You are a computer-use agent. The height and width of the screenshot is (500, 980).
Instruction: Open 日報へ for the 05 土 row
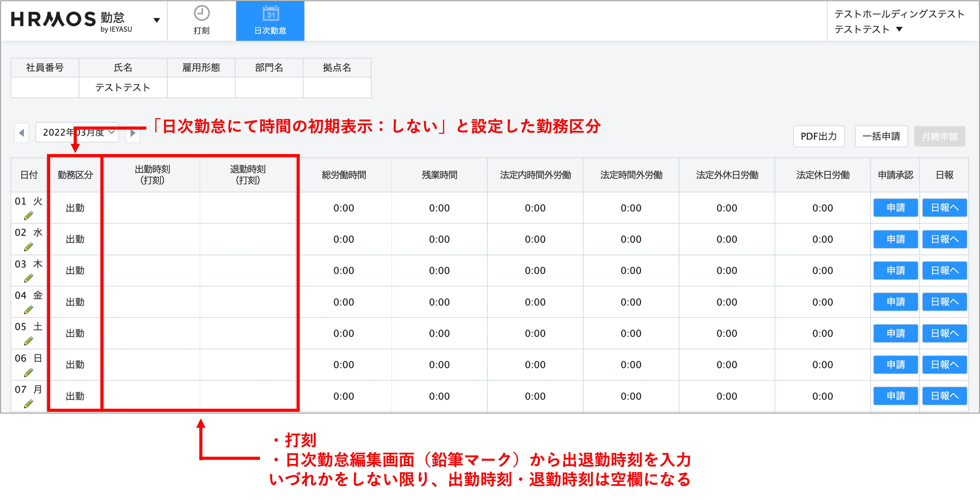point(945,333)
